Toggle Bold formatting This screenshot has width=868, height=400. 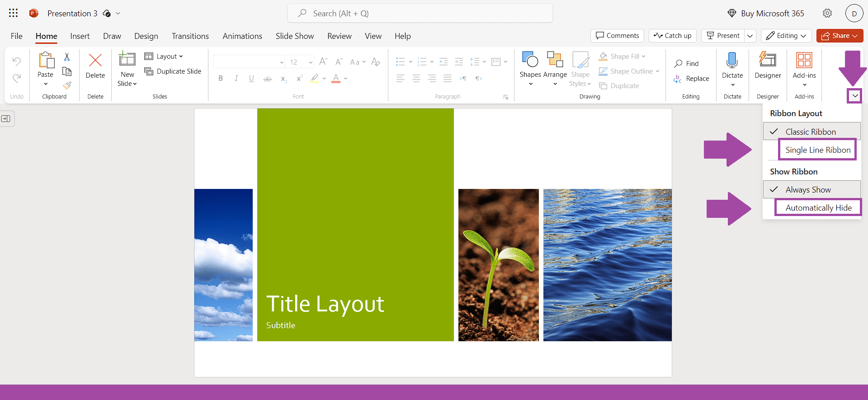221,78
